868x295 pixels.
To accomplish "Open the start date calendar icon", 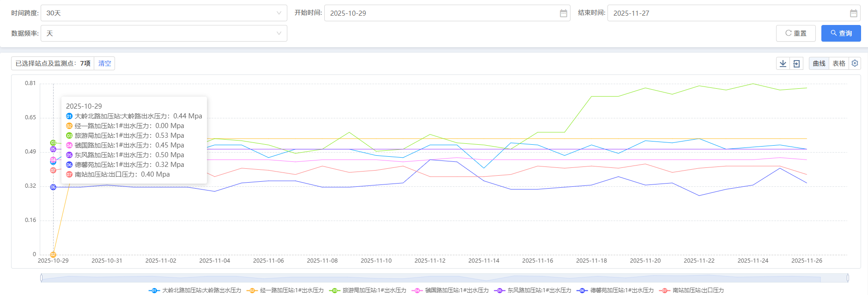I will point(563,13).
